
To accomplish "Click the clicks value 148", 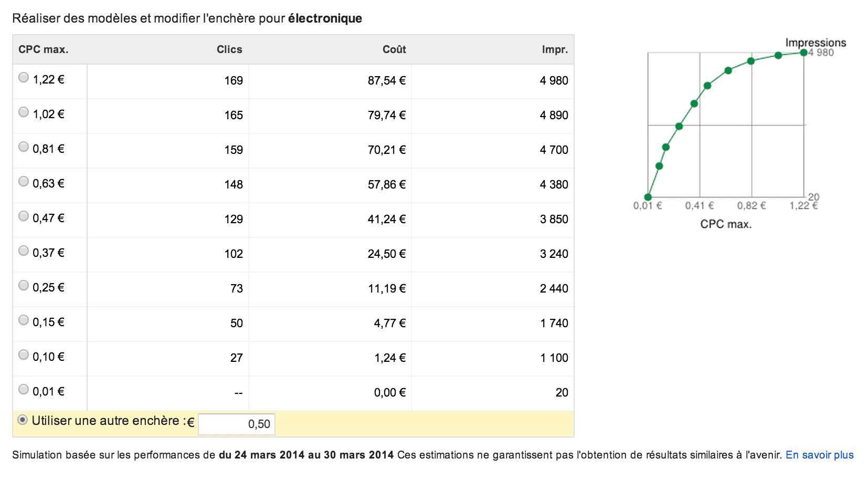I will tap(234, 185).
